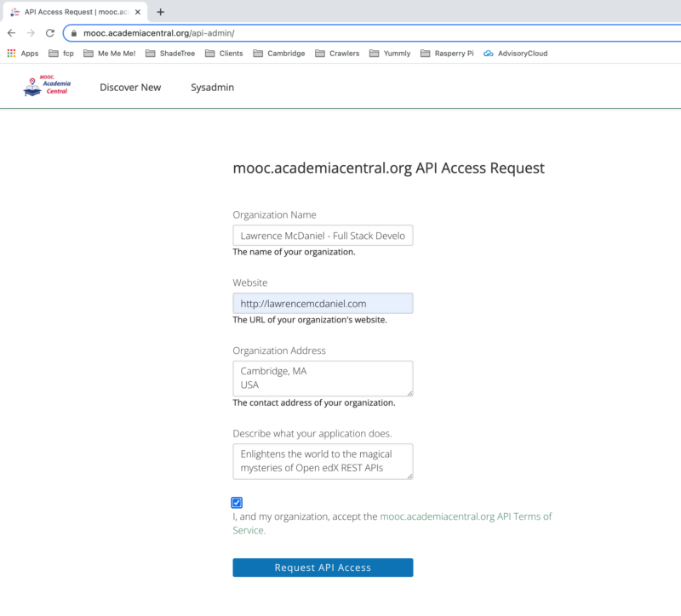Click the application description text area
The width and height of the screenshot is (681, 616).
[323, 461]
